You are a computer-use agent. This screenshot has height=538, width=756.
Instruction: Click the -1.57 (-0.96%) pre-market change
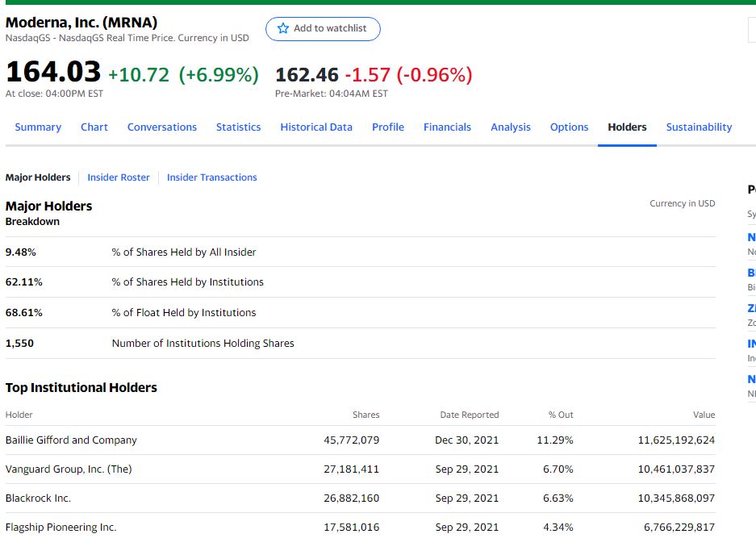click(409, 75)
